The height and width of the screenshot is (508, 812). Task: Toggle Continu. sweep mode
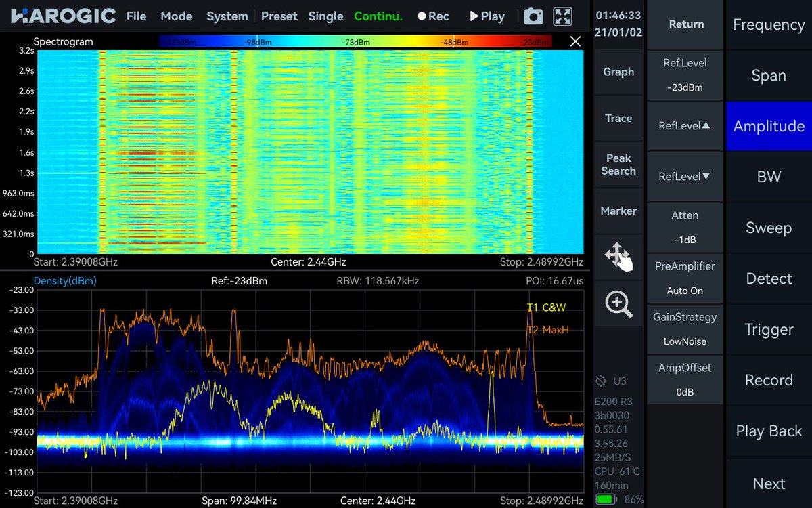click(378, 16)
